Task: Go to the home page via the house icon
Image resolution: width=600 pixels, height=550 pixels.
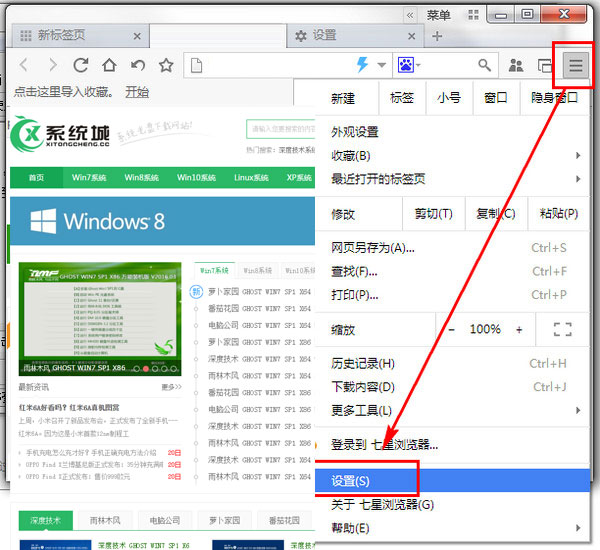Action: coord(109,65)
